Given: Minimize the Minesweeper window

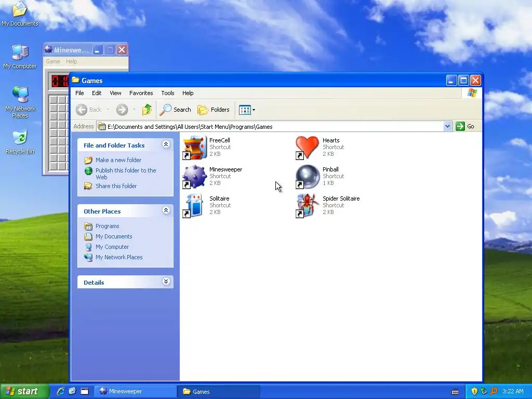Looking at the screenshot, I should [x=97, y=50].
